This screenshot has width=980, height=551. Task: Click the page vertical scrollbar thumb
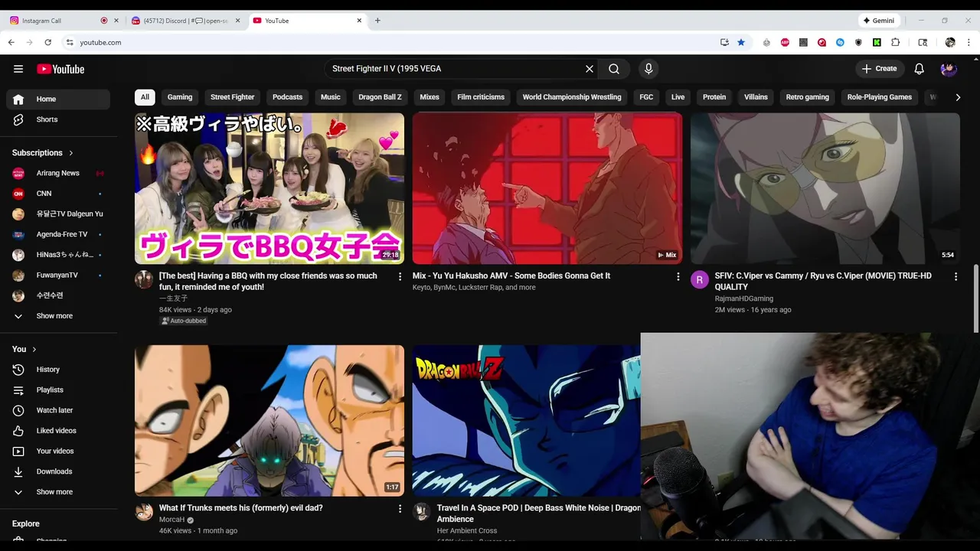[975, 298]
